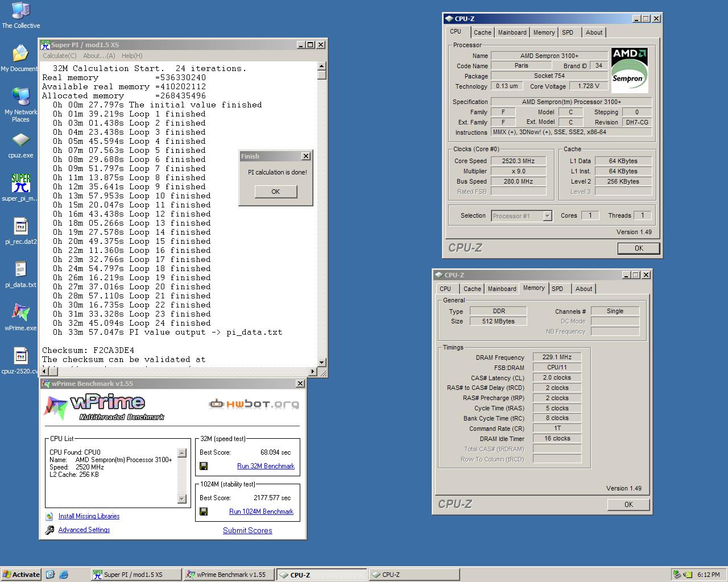728x582 pixels.
Task: Select Super PI taskbar button
Action: click(135, 575)
